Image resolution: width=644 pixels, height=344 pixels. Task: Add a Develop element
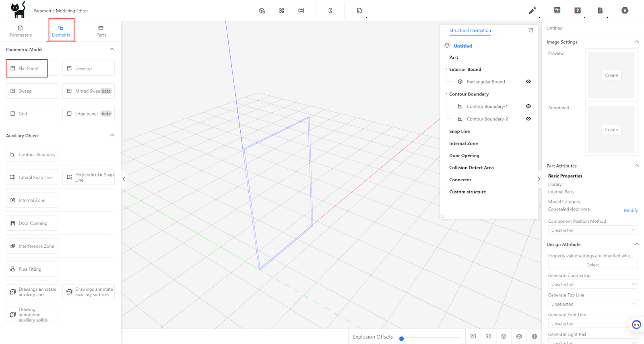pos(89,68)
